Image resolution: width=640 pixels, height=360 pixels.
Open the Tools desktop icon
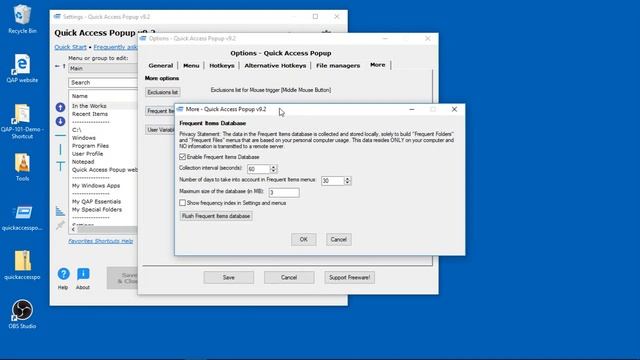pyautogui.click(x=22, y=167)
